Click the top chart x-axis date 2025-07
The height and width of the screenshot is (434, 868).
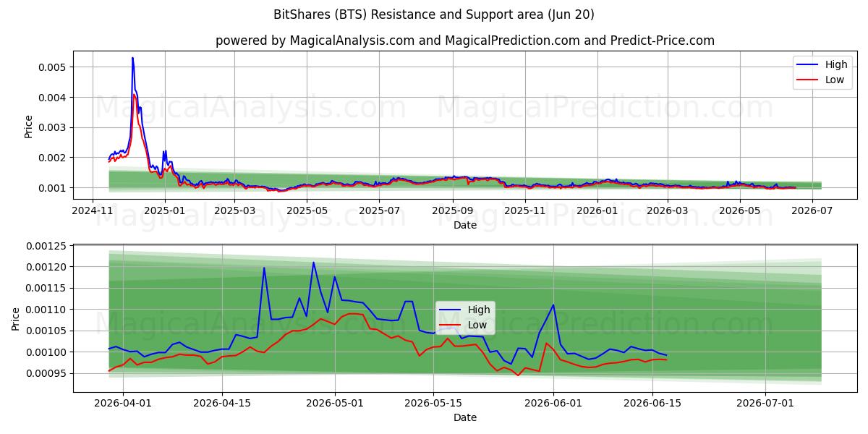click(380, 210)
